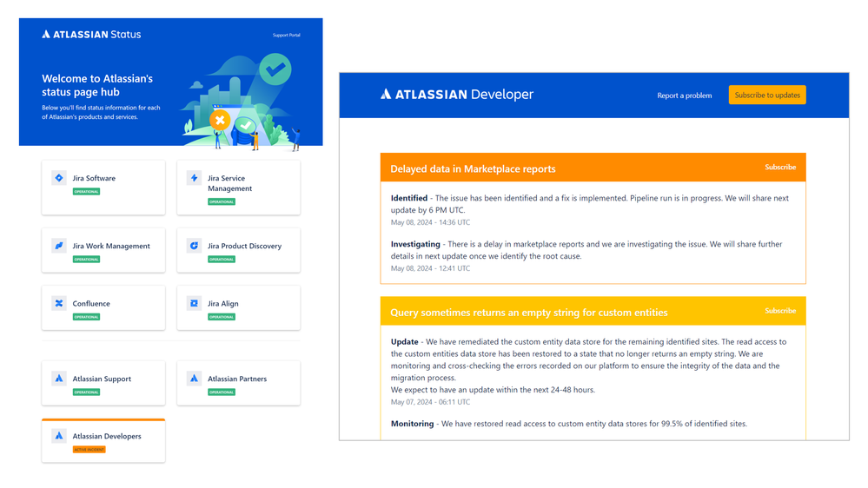868x488 pixels.
Task: Click Operational badge under Atlassian Partners
Action: [x=222, y=392]
